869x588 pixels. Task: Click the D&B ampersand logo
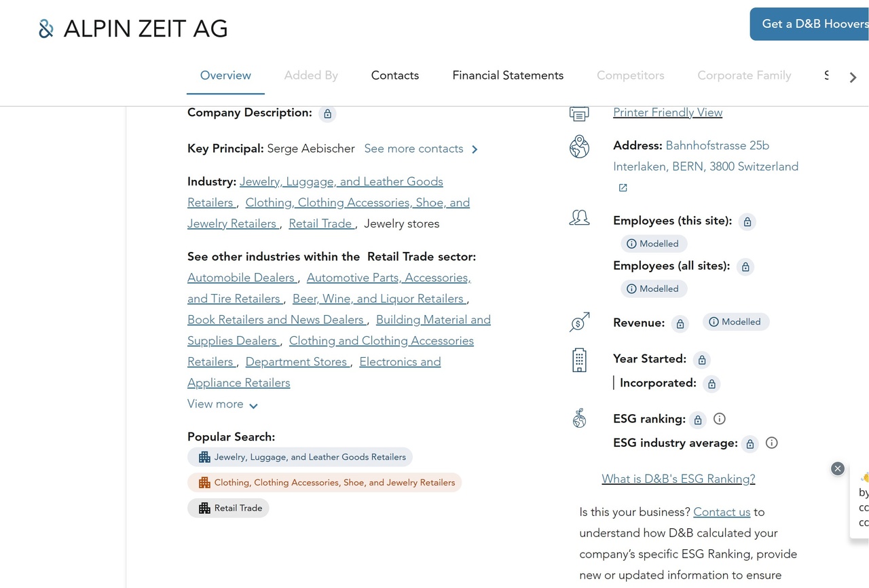(x=45, y=29)
